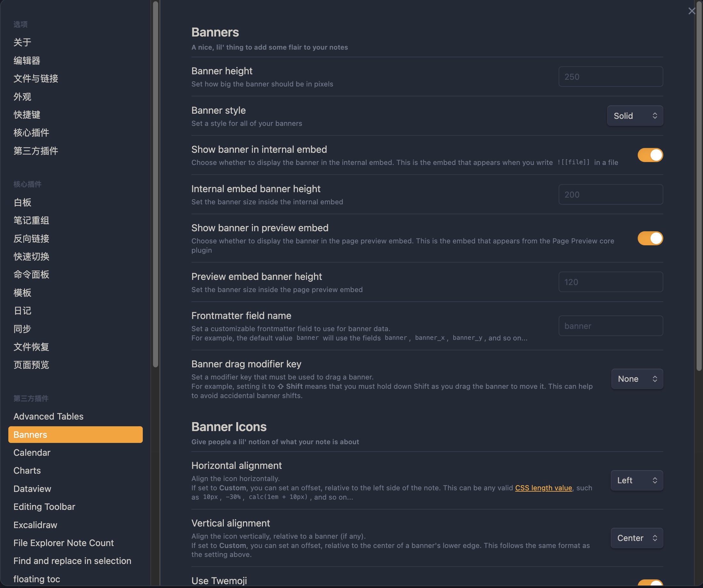Open the Banner style Solid dropdown
The width and height of the screenshot is (703, 588).
tap(635, 116)
